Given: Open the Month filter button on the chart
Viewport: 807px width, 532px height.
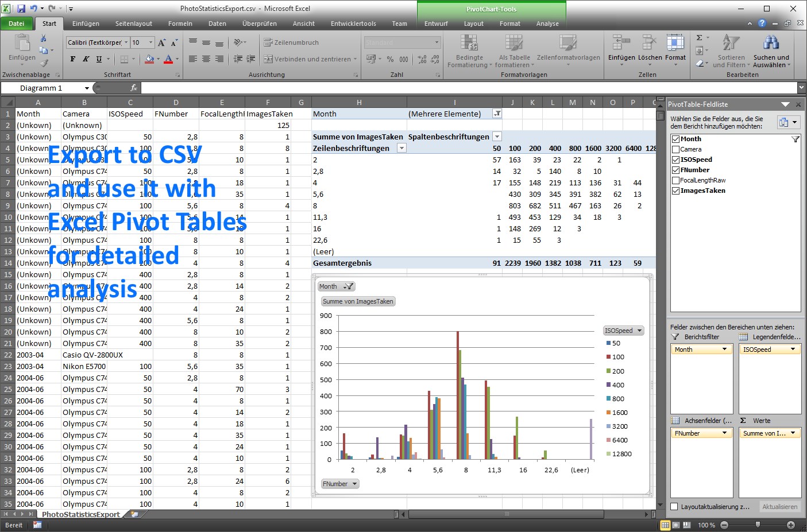Looking at the screenshot, I should click(x=337, y=286).
